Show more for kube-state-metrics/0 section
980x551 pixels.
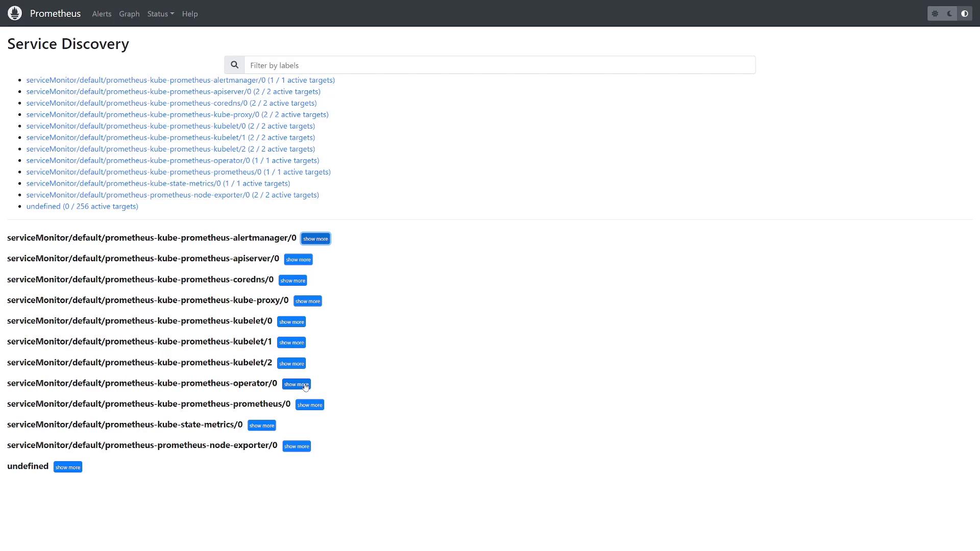click(262, 425)
